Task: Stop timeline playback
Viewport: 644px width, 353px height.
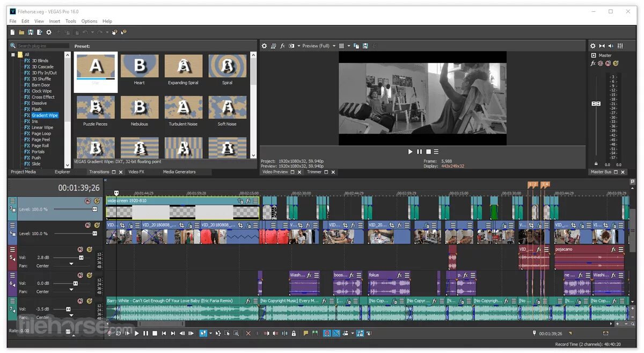Action: click(155, 333)
